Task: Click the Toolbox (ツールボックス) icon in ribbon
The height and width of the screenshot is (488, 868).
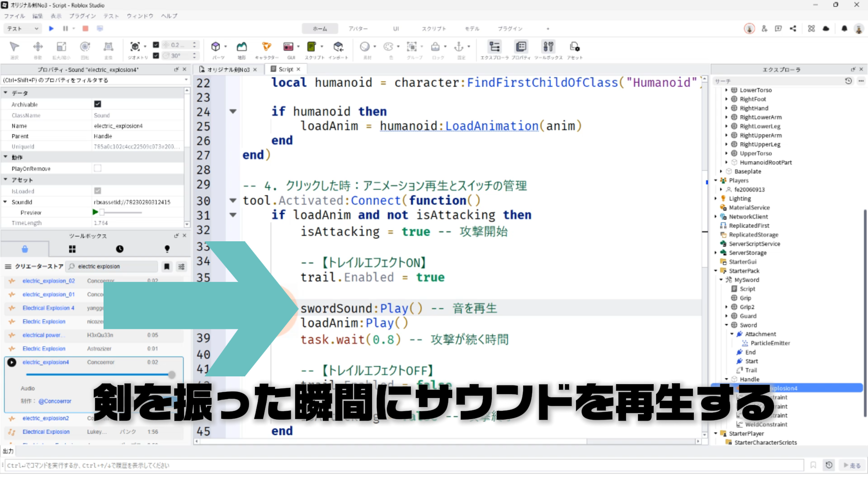Action: (x=548, y=47)
